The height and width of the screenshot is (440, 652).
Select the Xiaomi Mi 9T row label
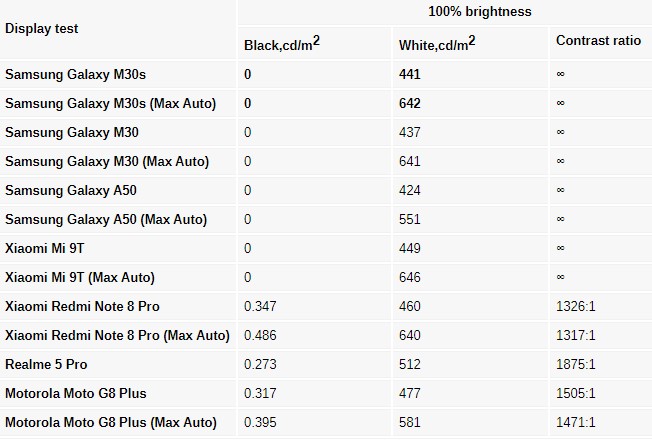[44, 248]
